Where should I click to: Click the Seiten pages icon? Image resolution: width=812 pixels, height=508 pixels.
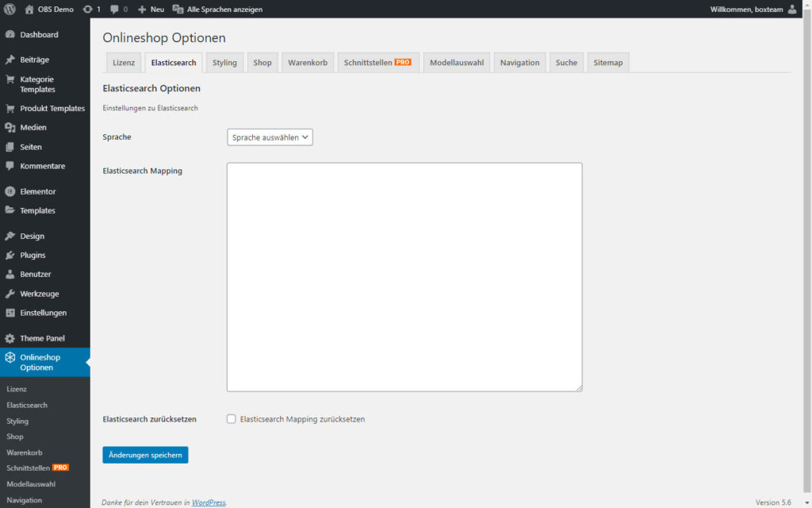tap(10, 147)
